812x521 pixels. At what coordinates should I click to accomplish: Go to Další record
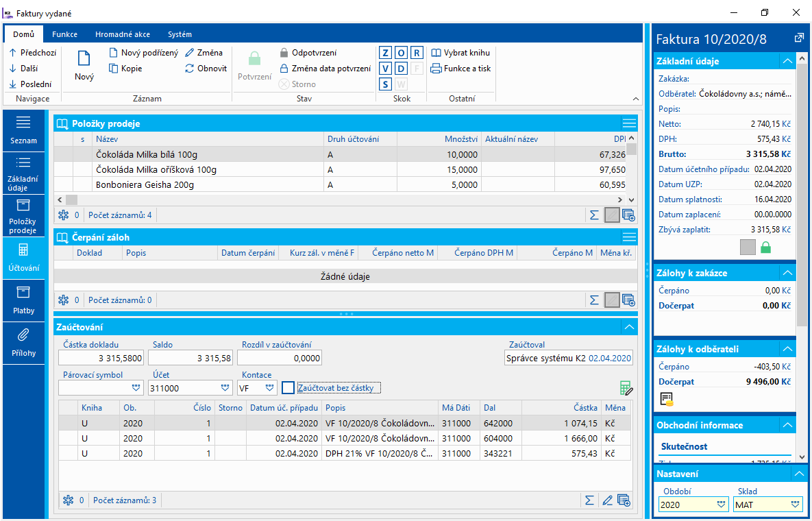coord(24,69)
